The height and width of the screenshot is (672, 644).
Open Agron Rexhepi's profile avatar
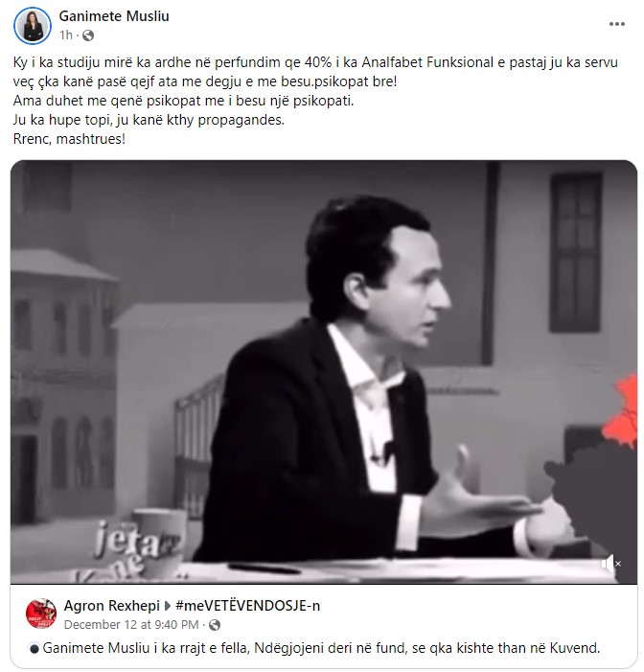(x=41, y=614)
